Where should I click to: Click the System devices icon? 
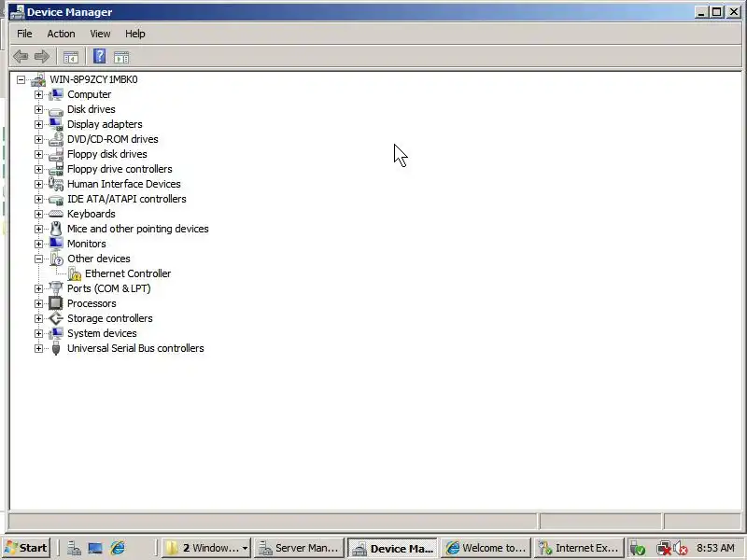click(56, 333)
